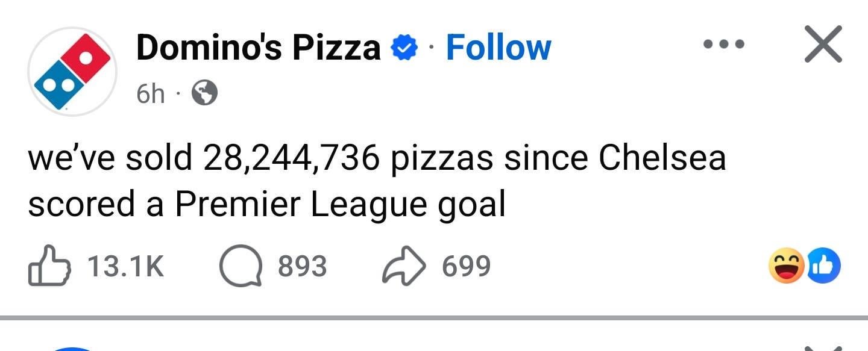Follow the Domino's Pizza page
This screenshot has width=868, height=351.
coord(498,47)
